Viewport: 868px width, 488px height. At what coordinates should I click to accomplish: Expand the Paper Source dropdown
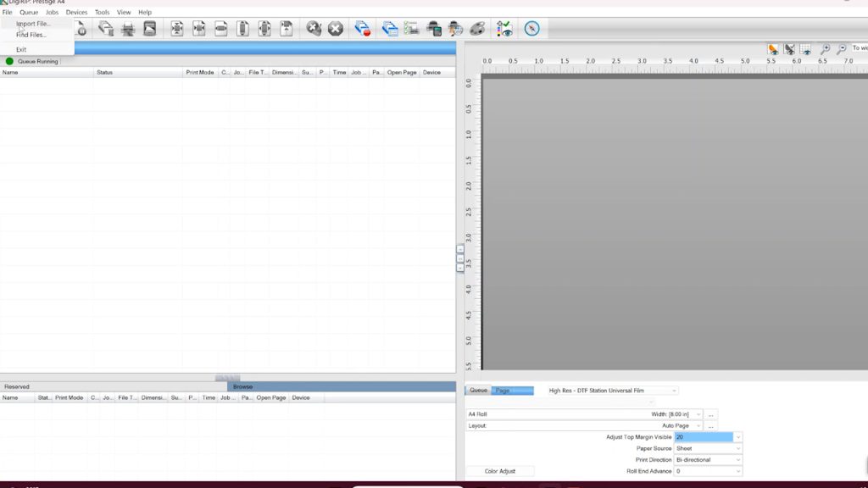[x=708, y=448]
